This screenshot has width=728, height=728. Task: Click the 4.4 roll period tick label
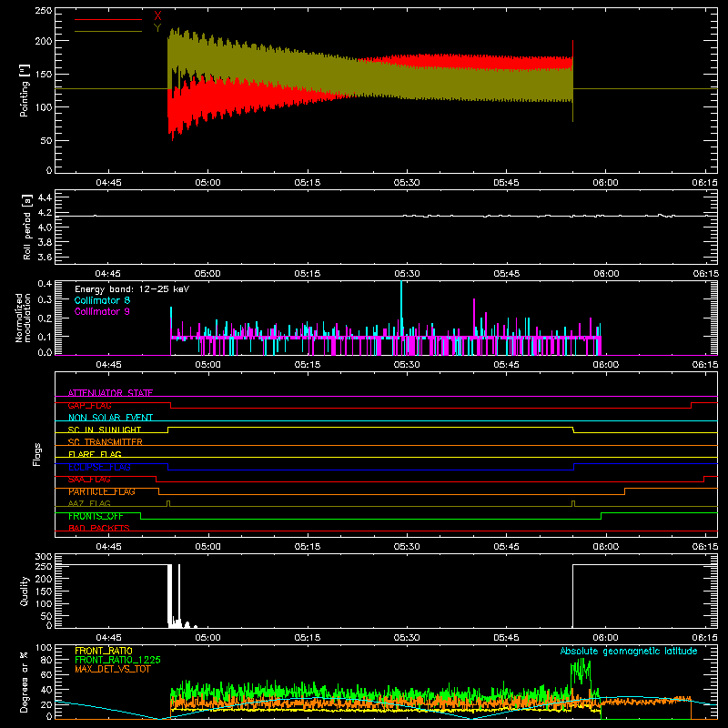click(x=44, y=197)
